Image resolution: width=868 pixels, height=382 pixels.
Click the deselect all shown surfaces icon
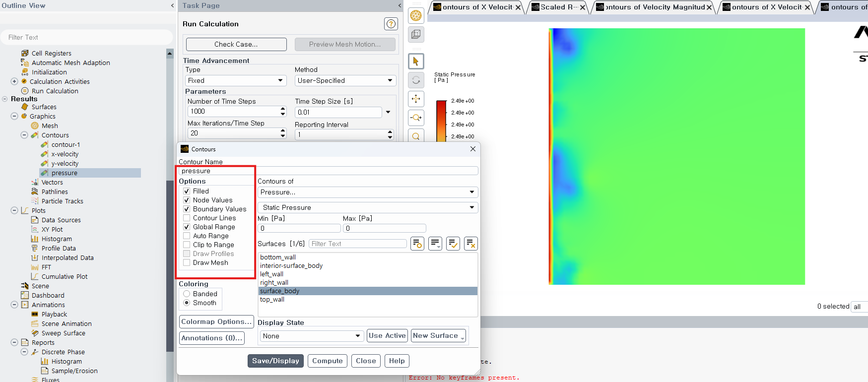pyautogui.click(x=470, y=244)
